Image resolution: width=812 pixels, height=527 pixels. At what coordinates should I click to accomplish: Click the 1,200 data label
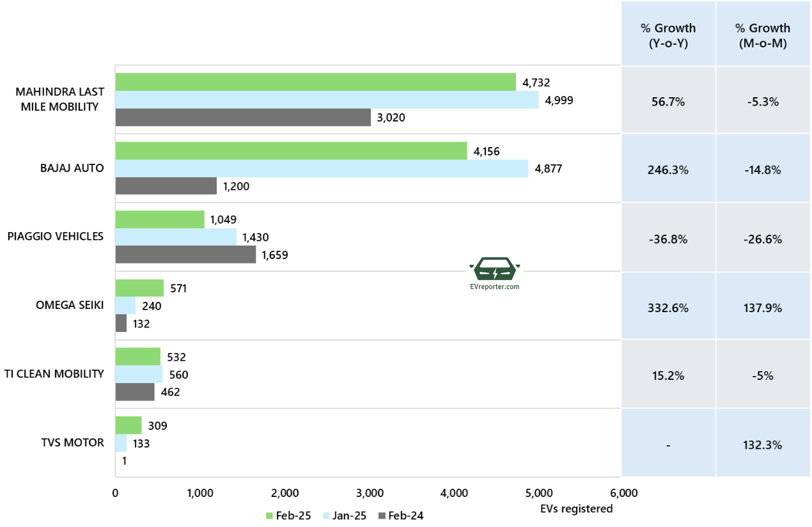(236, 187)
